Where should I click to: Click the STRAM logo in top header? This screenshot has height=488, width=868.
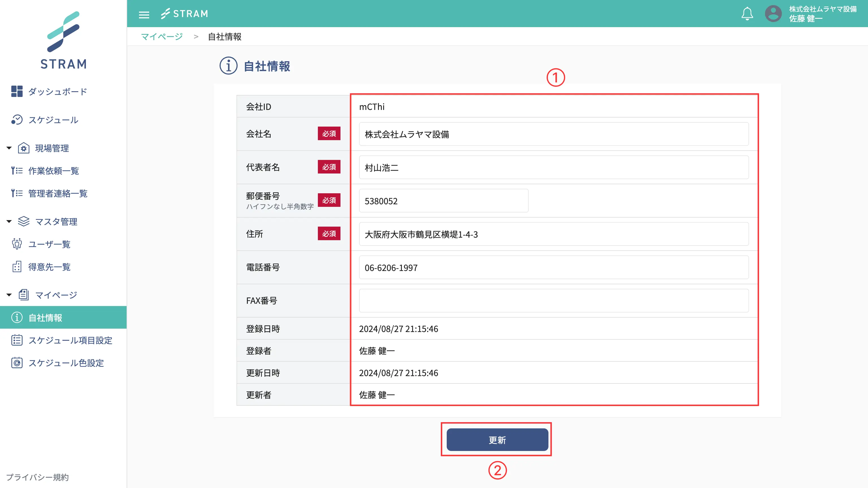[x=184, y=14]
